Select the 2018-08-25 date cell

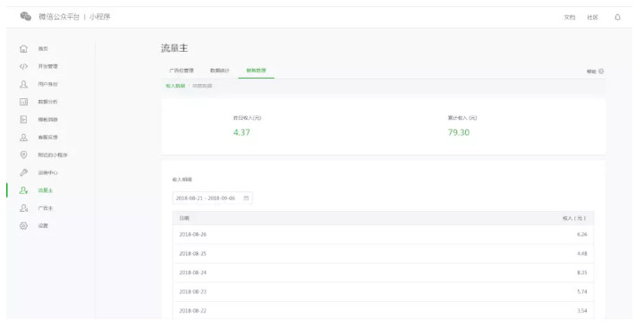192,254
